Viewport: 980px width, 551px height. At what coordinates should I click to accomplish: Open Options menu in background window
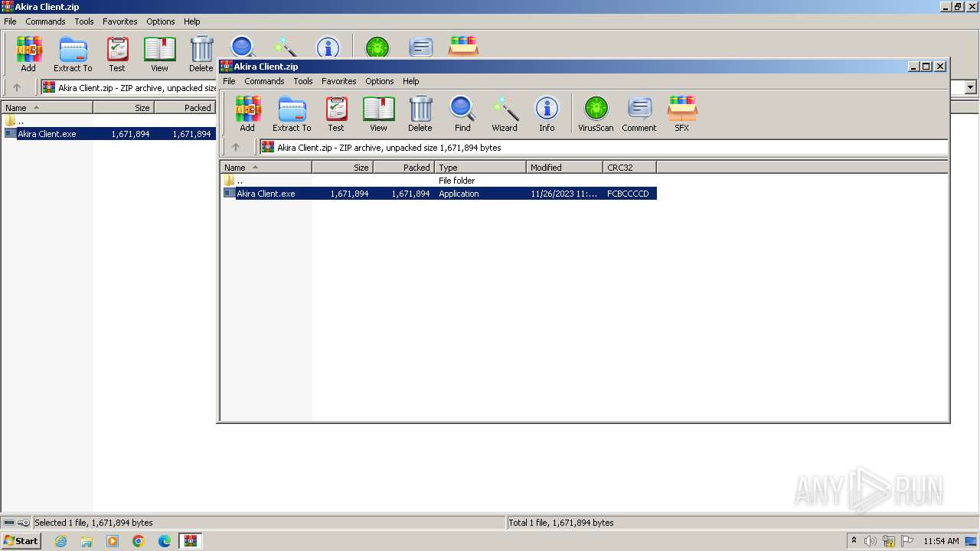coord(161,21)
